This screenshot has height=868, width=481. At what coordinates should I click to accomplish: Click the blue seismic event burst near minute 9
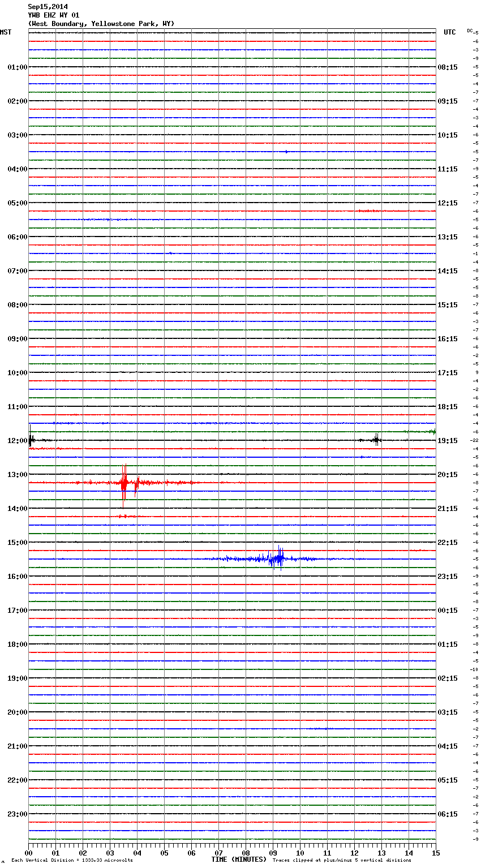[x=277, y=558]
